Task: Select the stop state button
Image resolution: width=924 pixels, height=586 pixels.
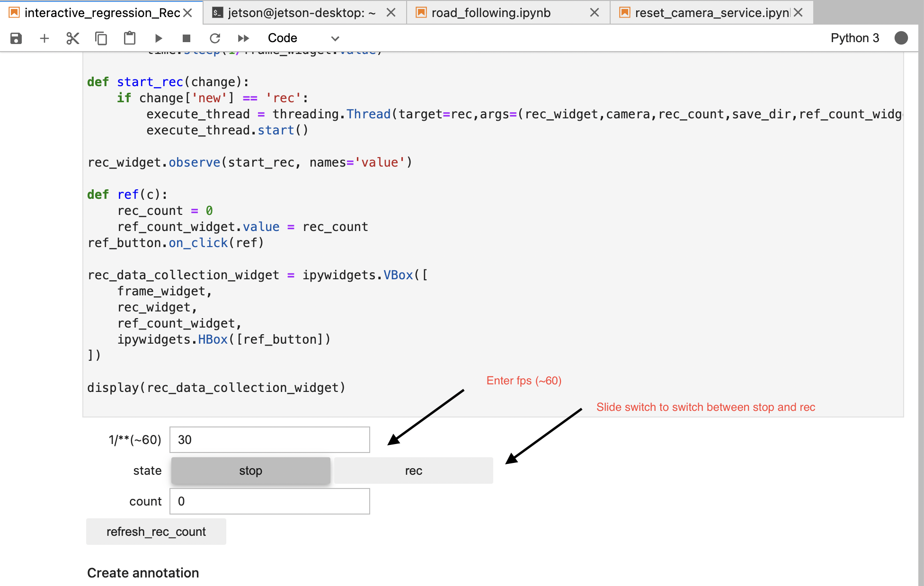Action: tap(250, 470)
